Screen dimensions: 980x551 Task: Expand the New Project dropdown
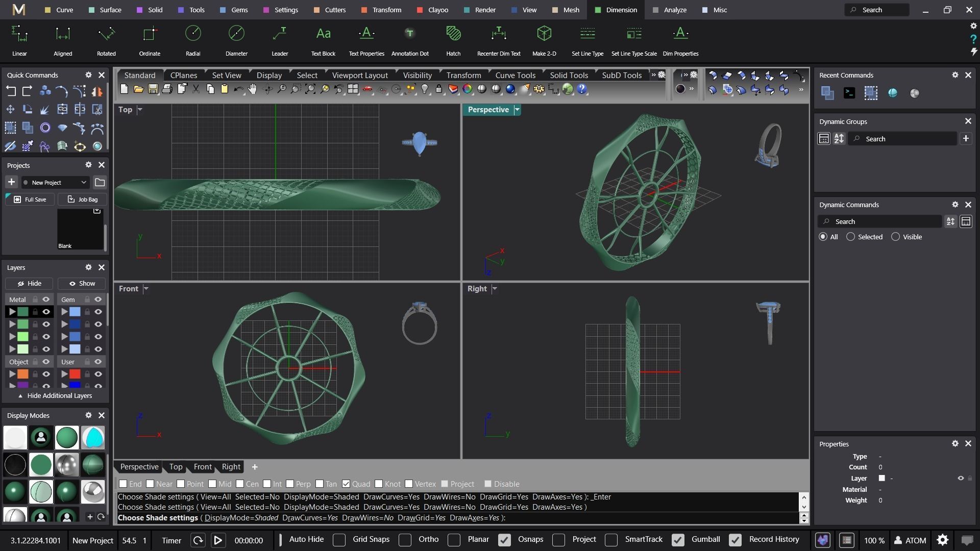pos(83,182)
